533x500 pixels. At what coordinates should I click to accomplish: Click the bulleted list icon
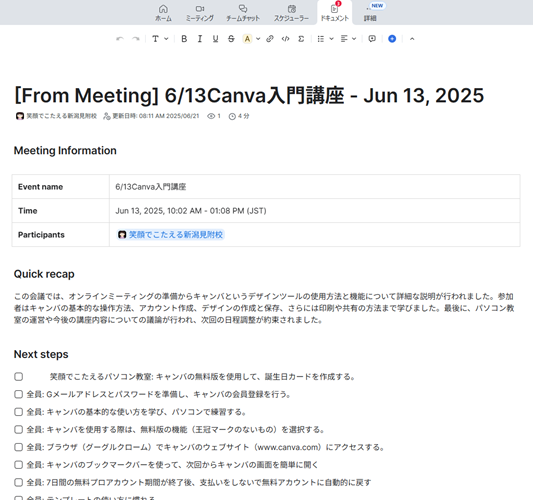pos(321,39)
